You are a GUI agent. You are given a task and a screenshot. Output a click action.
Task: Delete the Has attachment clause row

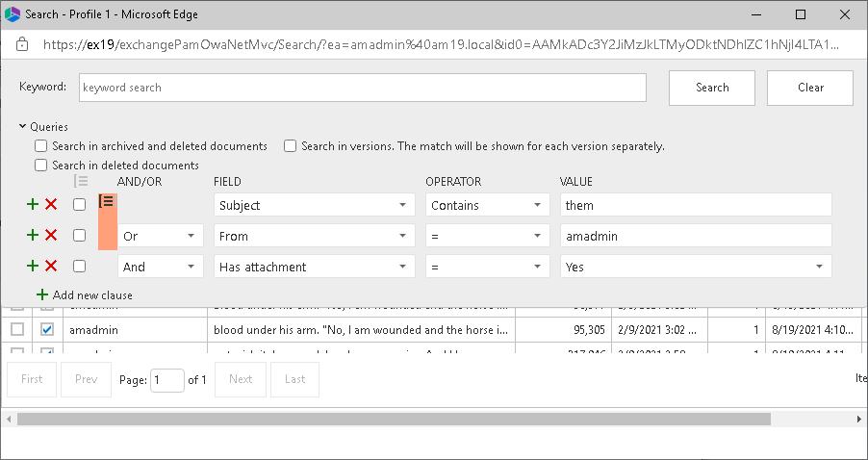pyautogui.click(x=51, y=267)
